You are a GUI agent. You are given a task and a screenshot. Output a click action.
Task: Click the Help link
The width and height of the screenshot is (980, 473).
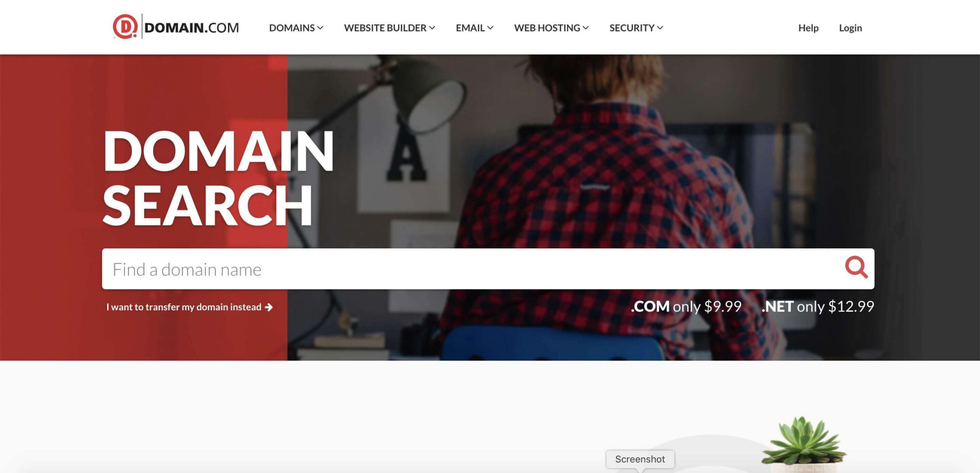pyautogui.click(x=808, y=28)
